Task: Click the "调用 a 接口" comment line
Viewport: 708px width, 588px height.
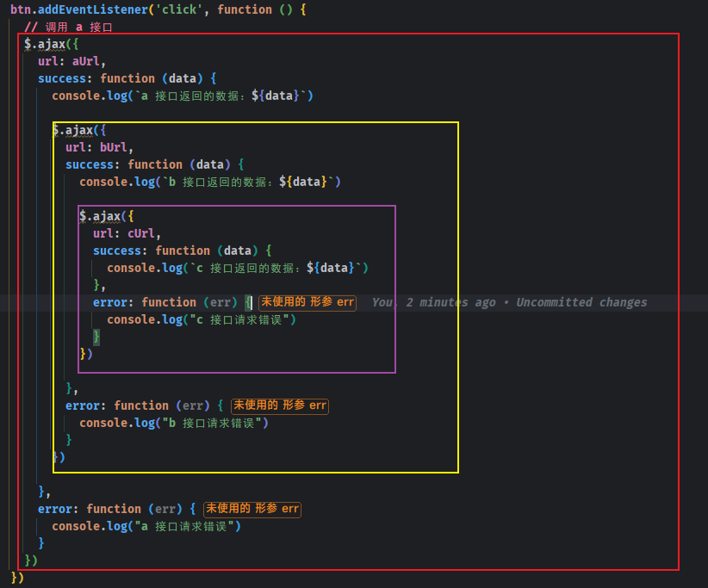Action: (69, 27)
